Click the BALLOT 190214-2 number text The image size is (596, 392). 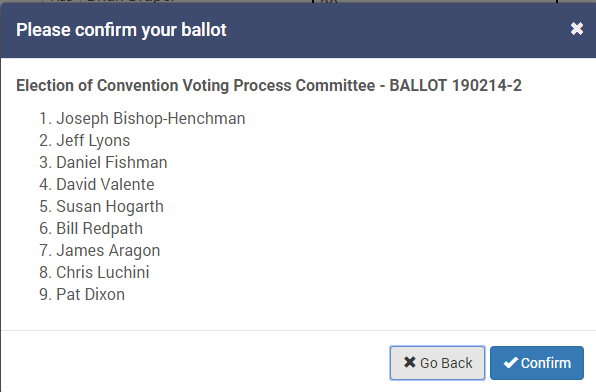[455, 86]
